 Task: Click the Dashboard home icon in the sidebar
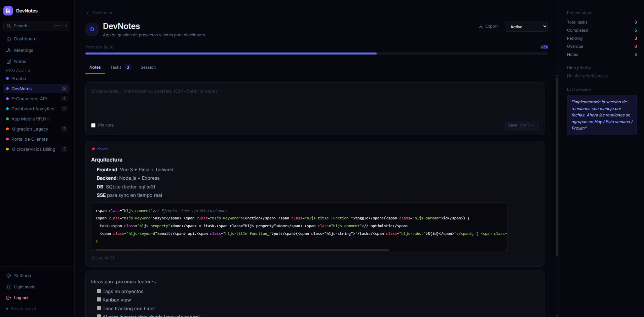click(9, 39)
